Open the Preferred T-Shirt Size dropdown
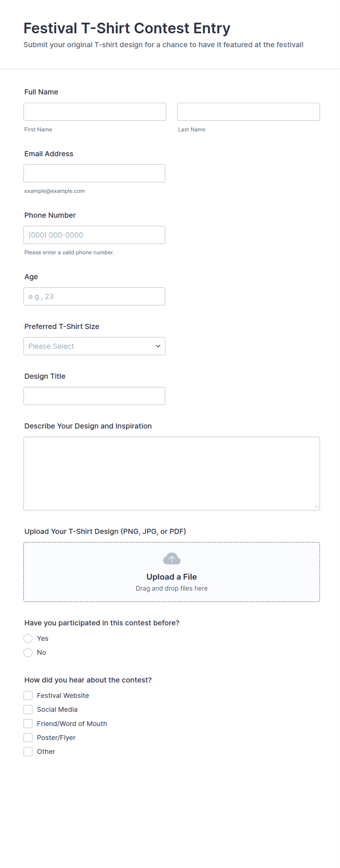The height and width of the screenshot is (868, 340). (x=94, y=346)
